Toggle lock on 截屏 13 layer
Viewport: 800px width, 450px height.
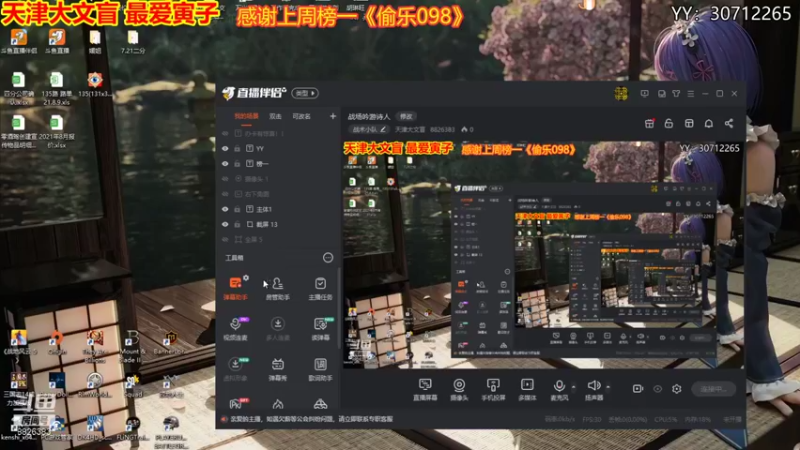[237, 224]
